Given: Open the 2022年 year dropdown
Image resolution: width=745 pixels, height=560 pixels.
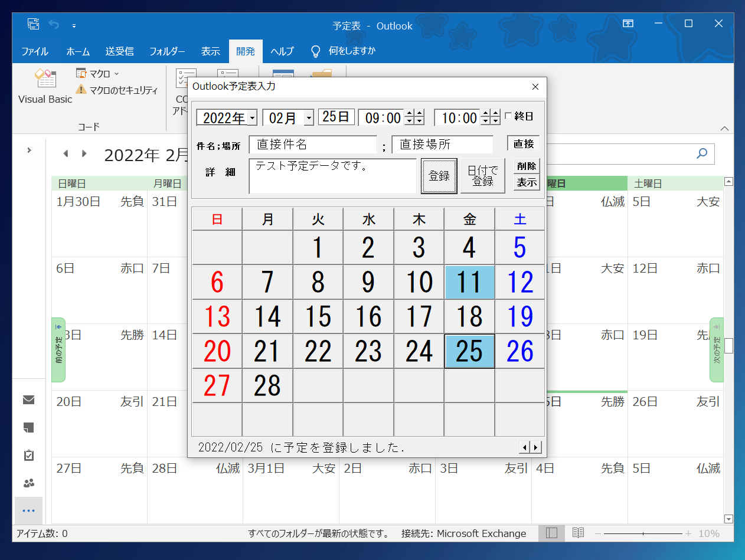Looking at the screenshot, I should [253, 117].
